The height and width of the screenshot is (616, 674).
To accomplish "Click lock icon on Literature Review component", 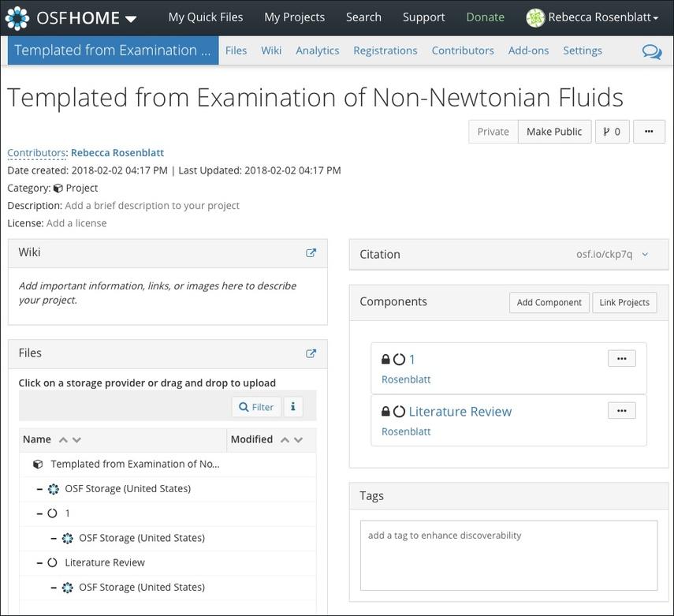I will point(385,412).
